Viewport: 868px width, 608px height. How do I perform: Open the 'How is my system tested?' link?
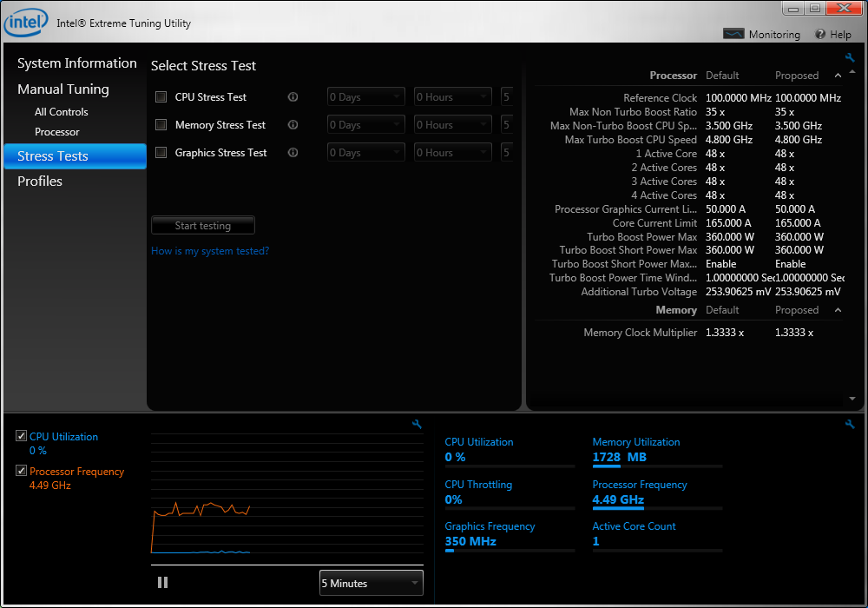coord(210,251)
